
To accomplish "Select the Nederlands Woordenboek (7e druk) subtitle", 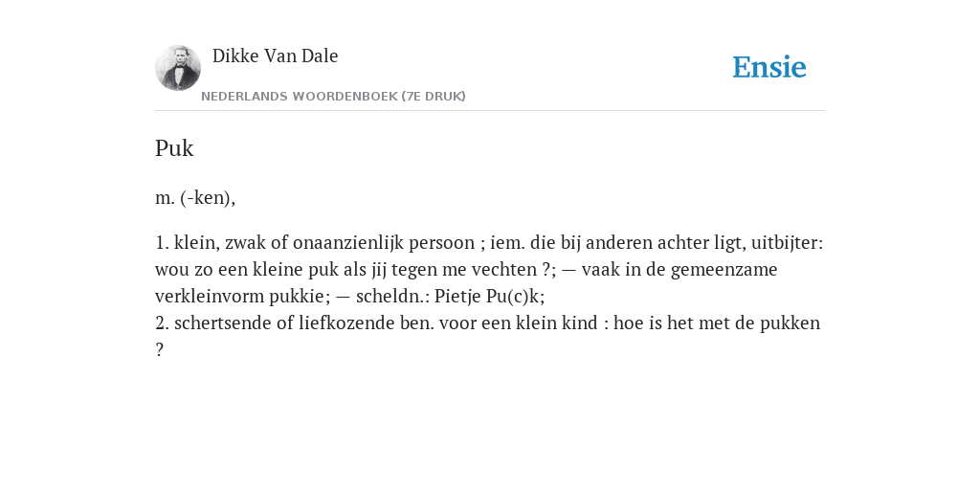I will pos(333,97).
